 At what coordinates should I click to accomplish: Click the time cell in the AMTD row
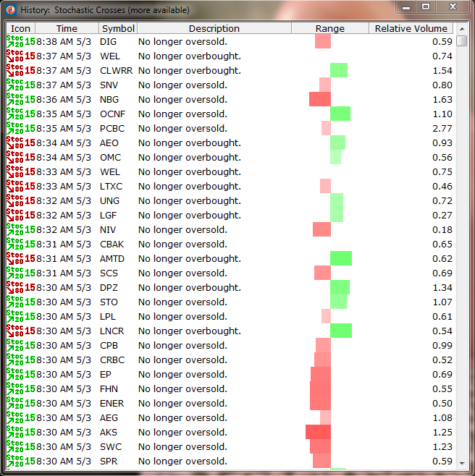(x=64, y=259)
